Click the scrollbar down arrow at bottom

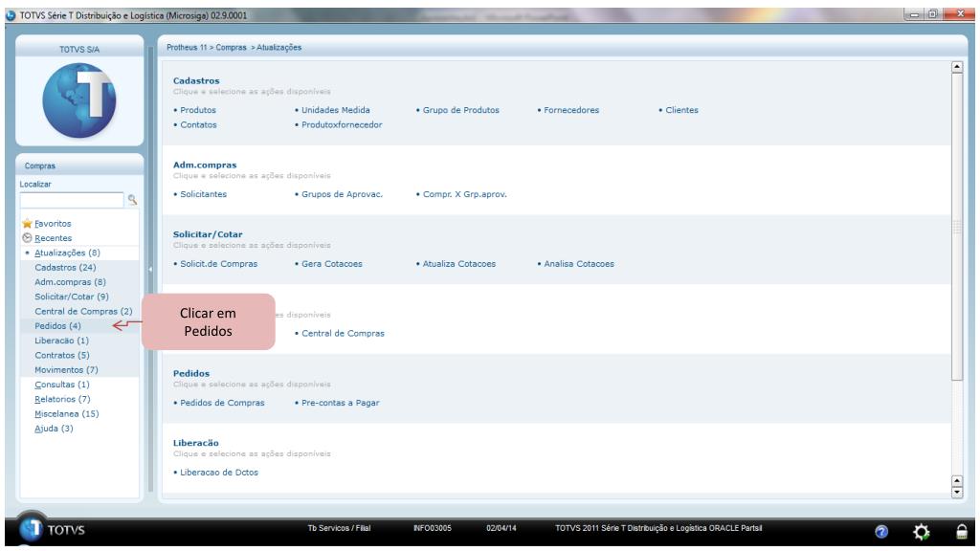pos(957,493)
